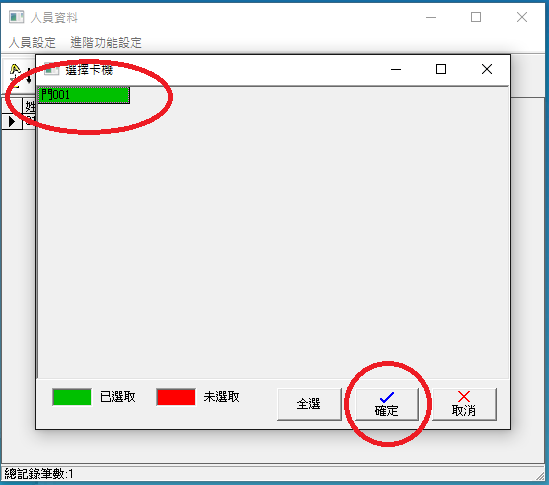Image resolution: width=549 pixels, height=485 pixels.
Task: Click the 人員資料 window title icon
Action: click(x=16, y=17)
